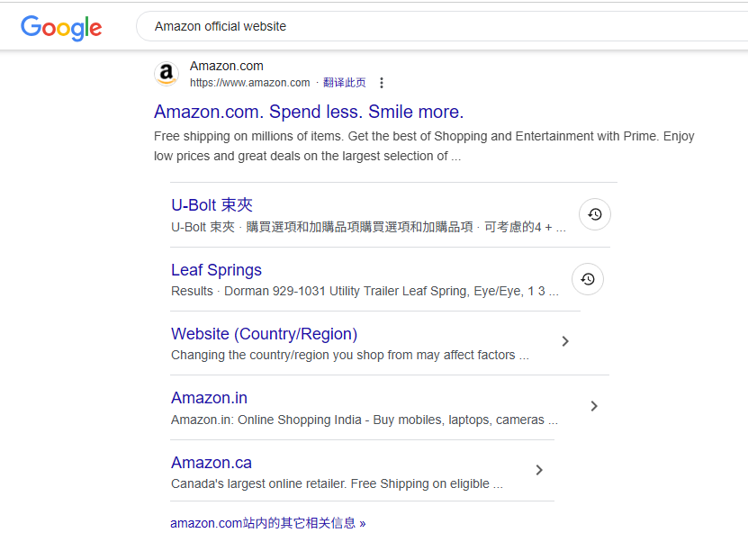Click the Amazon favicon icon
This screenshot has height=560, width=748.
pos(167,74)
